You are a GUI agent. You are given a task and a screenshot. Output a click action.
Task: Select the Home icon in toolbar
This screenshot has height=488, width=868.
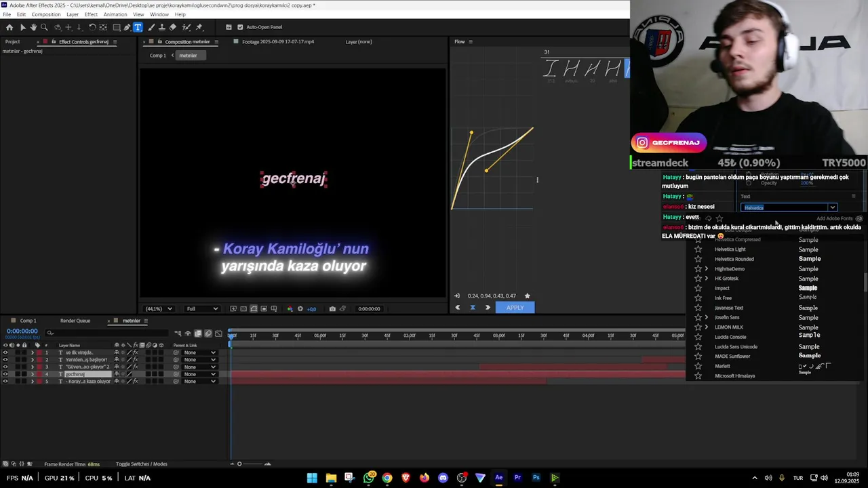[x=9, y=27]
